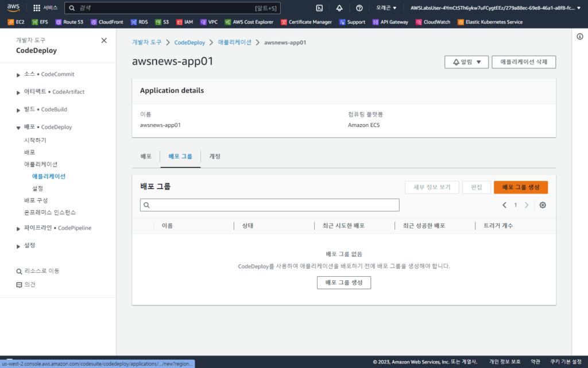Image resolution: width=588 pixels, height=368 pixels.
Task: Go to next page of deployment groups
Action: (527, 205)
